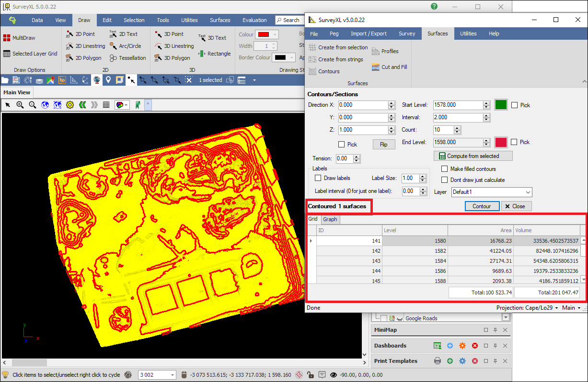This screenshot has height=382, width=588.
Task: Click the clear selection icon
Action: [x=189, y=80]
